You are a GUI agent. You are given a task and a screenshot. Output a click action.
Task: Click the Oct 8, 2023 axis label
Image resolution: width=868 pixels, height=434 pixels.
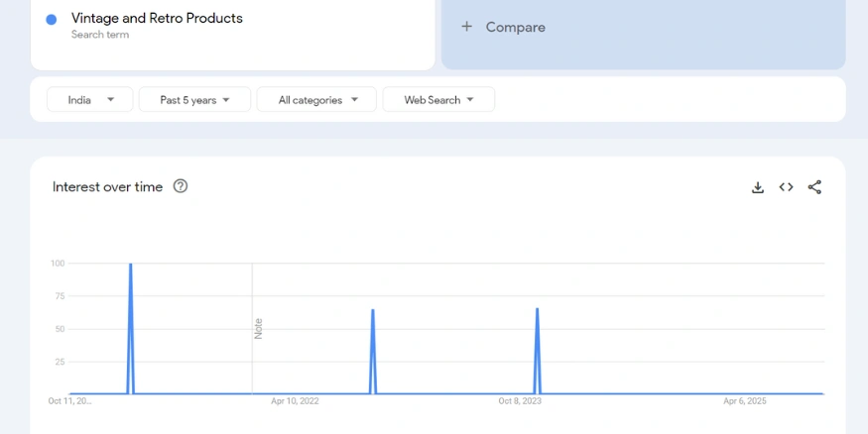(x=520, y=401)
